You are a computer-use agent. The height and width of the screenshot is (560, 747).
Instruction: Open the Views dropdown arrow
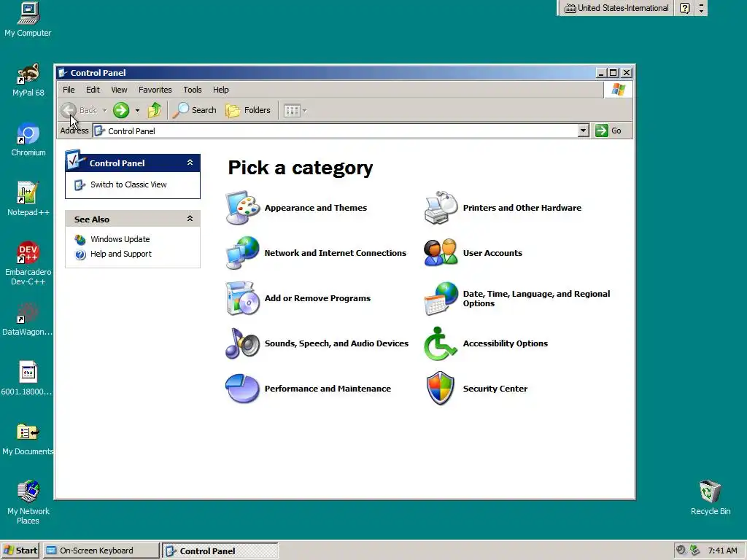click(304, 111)
